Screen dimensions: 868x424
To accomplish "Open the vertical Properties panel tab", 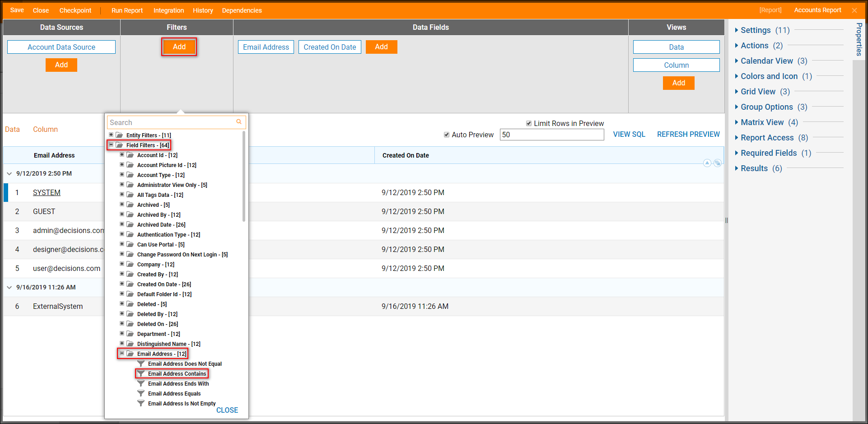I will (x=859, y=39).
